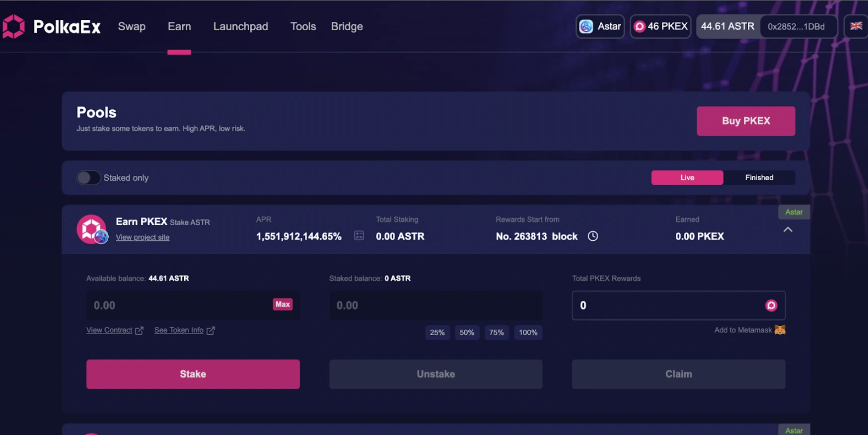Click the APR value 1,551,912,144.65%
Viewport: 868px width, 436px height.
[x=299, y=236]
